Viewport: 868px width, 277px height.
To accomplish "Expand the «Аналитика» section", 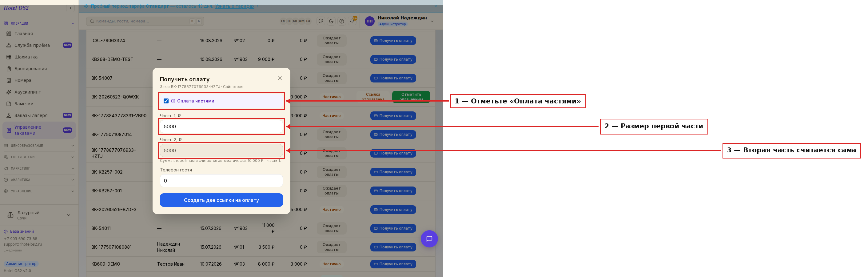I will (x=39, y=180).
